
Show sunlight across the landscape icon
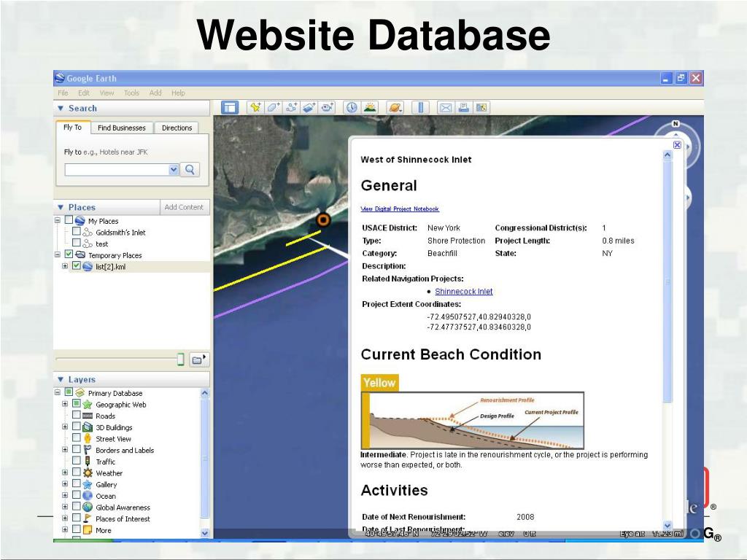(370, 108)
